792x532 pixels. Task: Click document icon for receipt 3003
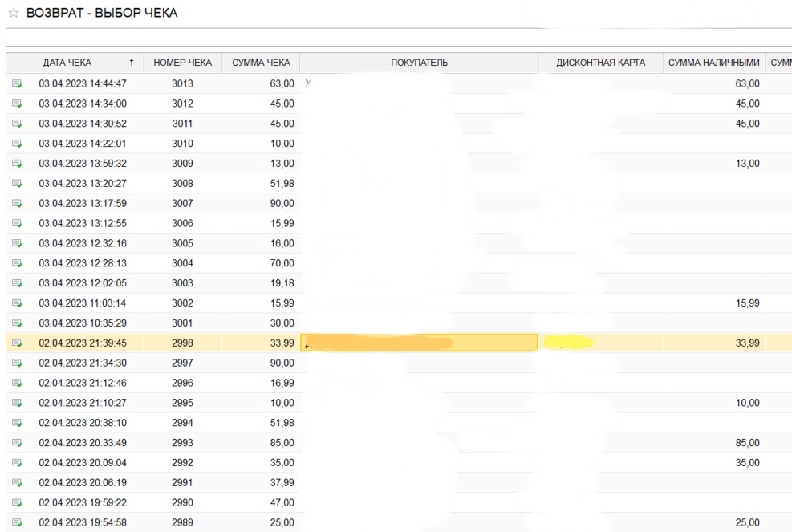pyautogui.click(x=16, y=283)
